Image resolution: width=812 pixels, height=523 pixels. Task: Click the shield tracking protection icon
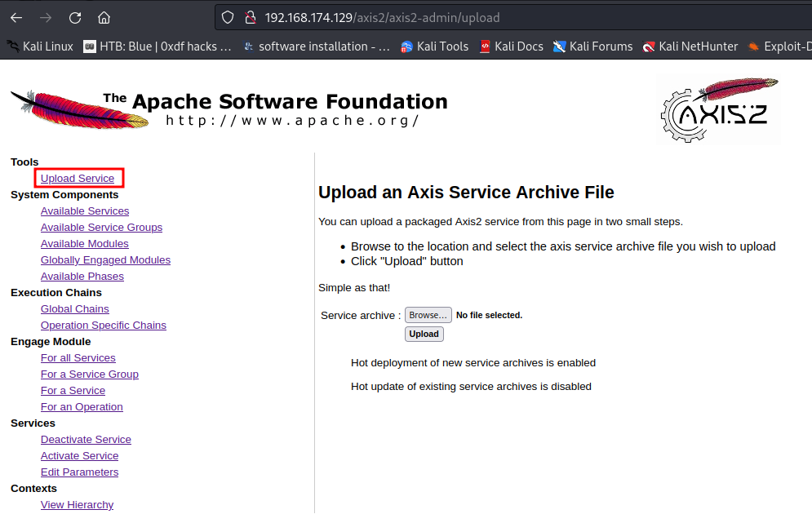tap(228, 18)
